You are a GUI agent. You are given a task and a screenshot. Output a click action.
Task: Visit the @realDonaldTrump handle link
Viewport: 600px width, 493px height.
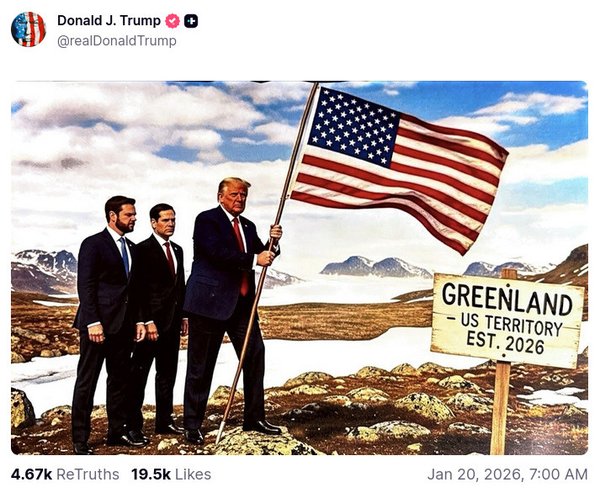[117, 41]
